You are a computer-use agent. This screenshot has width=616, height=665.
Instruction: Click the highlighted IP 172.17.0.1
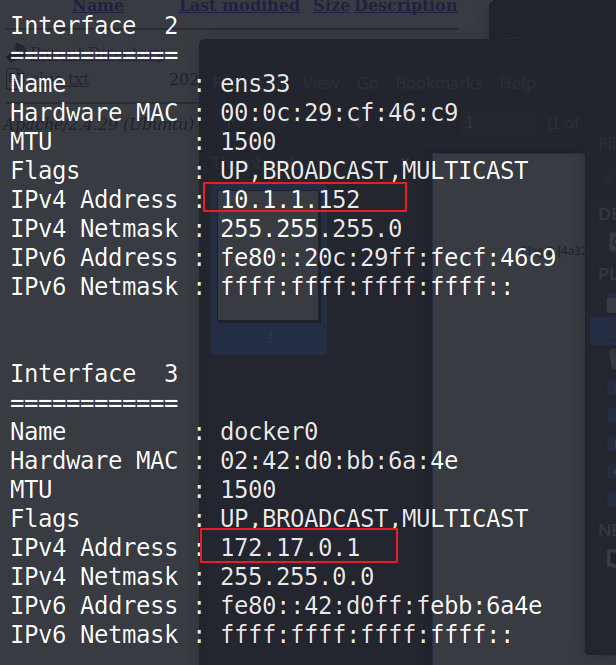point(290,547)
